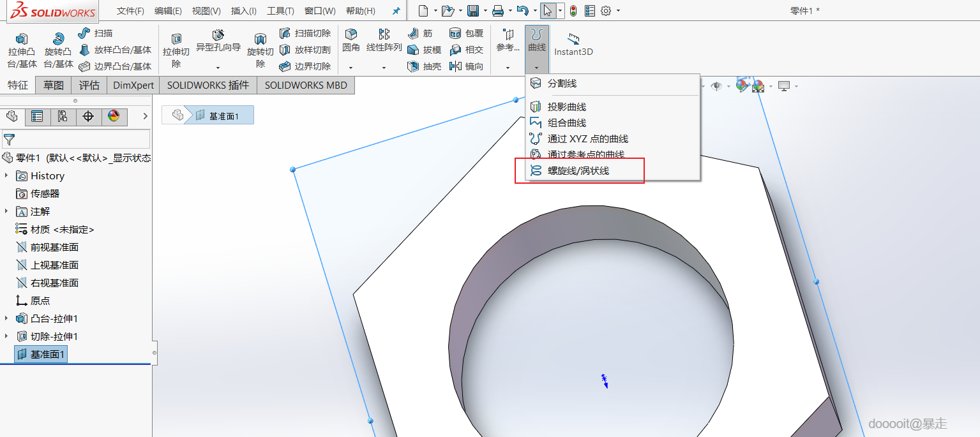980x437 pixels.
Task: Open the DimXpertManager crosshair tab
Action: point(88,116)
